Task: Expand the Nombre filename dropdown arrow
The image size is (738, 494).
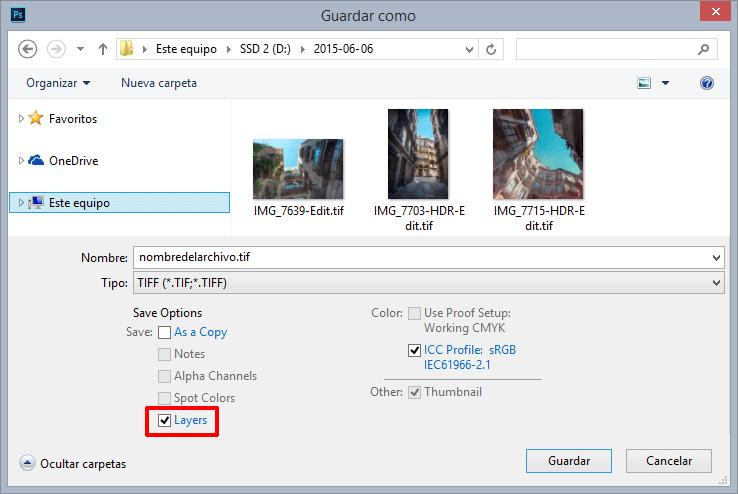Action: point(715,258)
